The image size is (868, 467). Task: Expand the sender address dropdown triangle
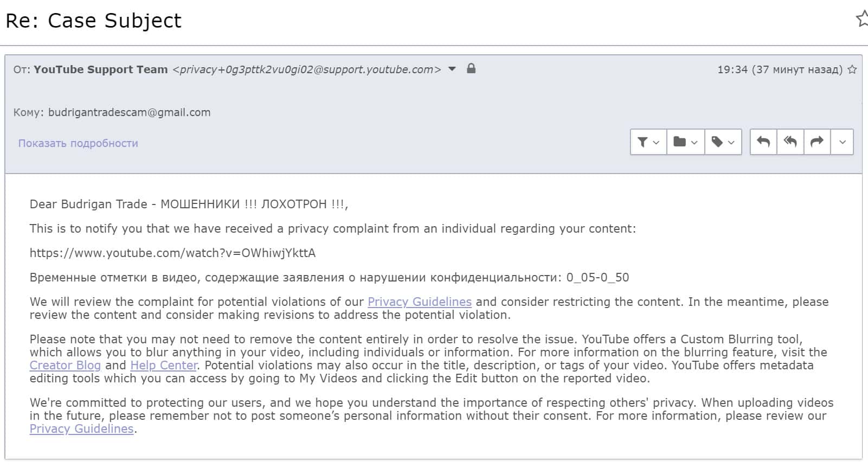tap(452, 69)
